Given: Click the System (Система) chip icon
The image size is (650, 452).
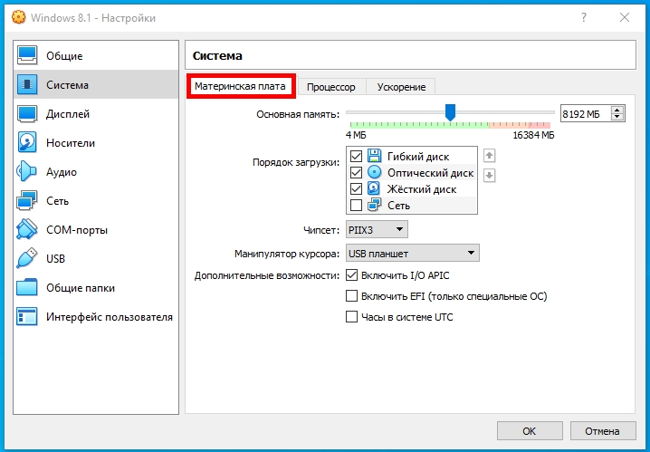Looking at the screenshot, I should (27, 85).
